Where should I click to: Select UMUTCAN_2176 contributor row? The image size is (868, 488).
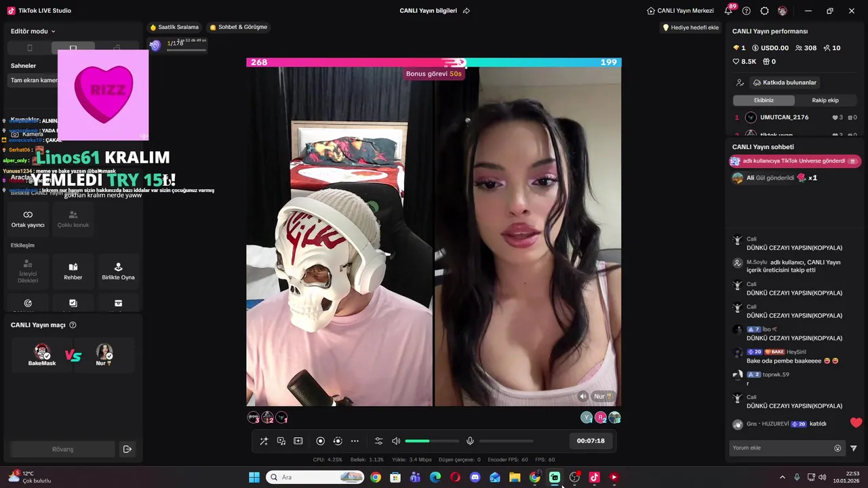795,117
